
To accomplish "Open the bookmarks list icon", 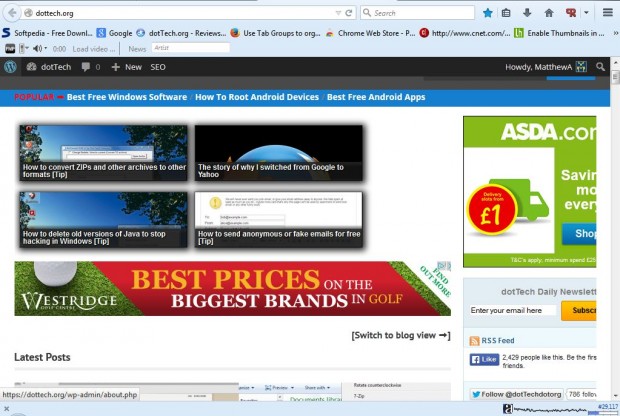I will pyautogui.click(x=506, y=13).
